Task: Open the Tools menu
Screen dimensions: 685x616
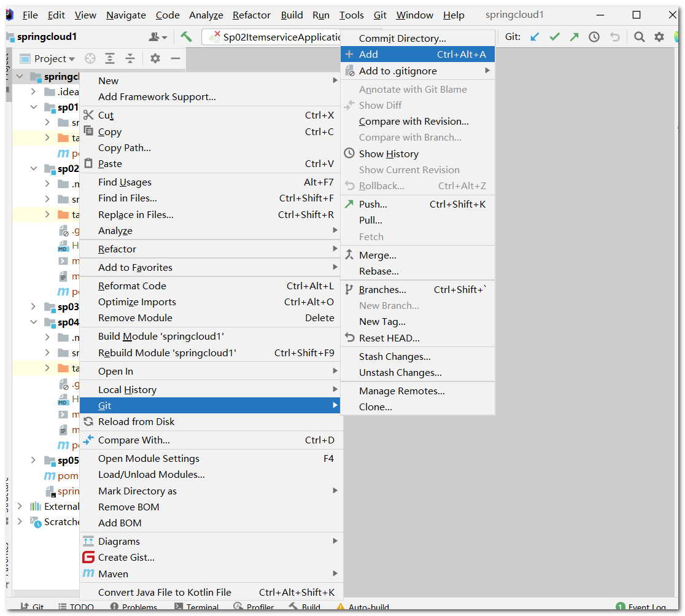Action: (351, 15)
